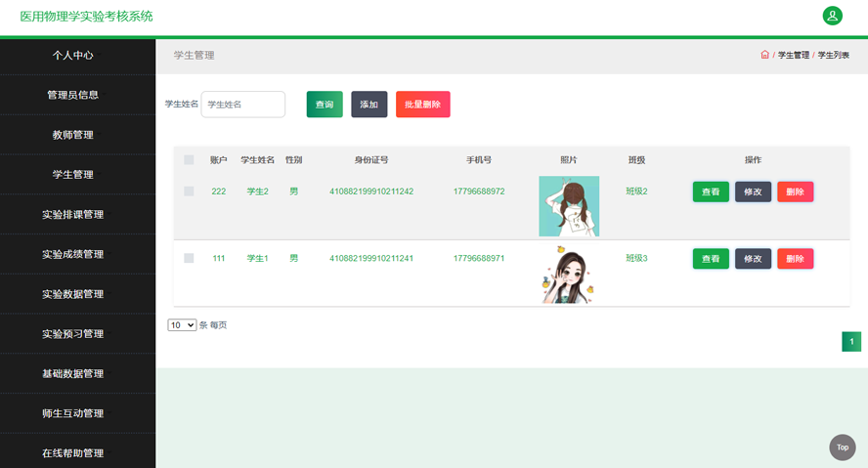Click the red 批量删除 button
The image size is (868, 468).
tap(423, 104)
